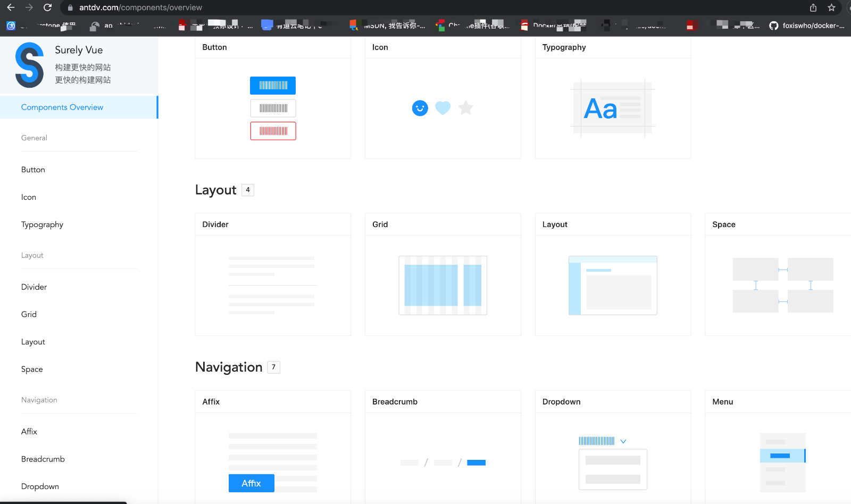The image size is (851, 504).
Task: Click the Button card title
Action: [214, 47]
